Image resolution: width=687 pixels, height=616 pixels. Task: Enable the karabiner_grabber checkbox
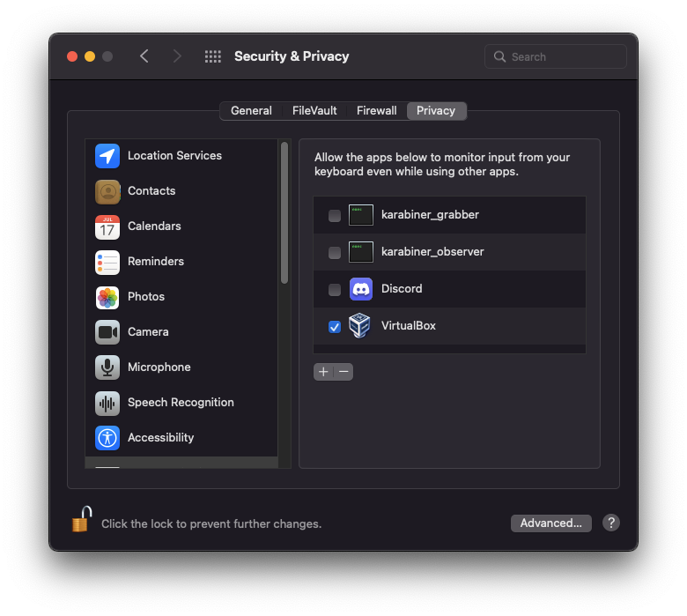335,216
